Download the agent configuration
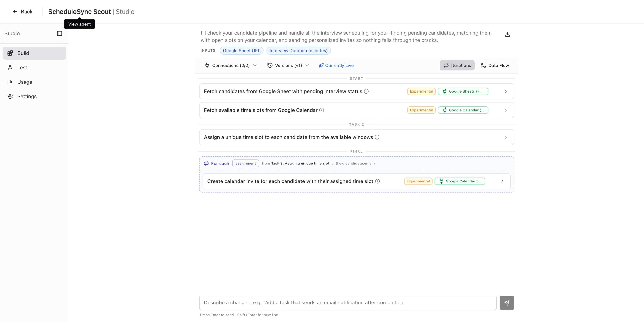Viewport: 644px width, 322px height. [x=507, y=34]
